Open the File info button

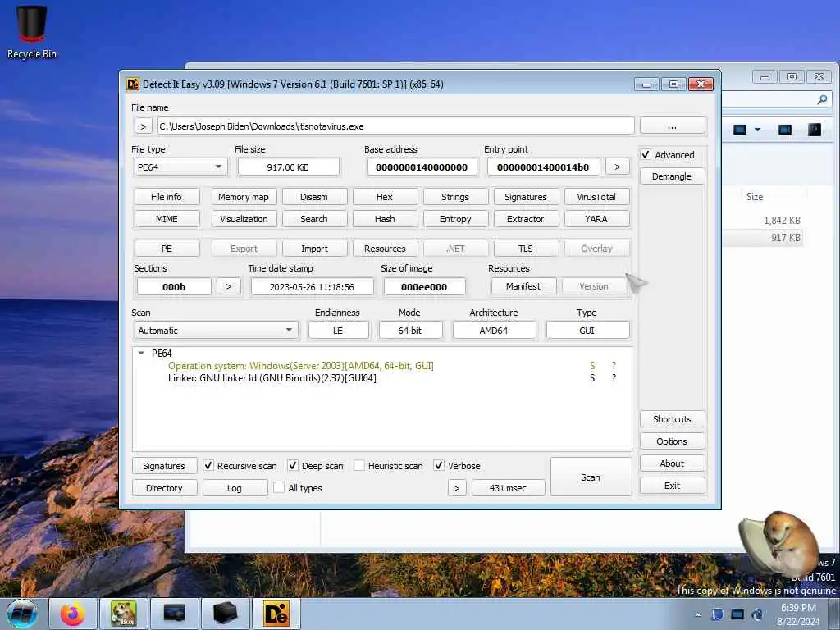[167, 197]
